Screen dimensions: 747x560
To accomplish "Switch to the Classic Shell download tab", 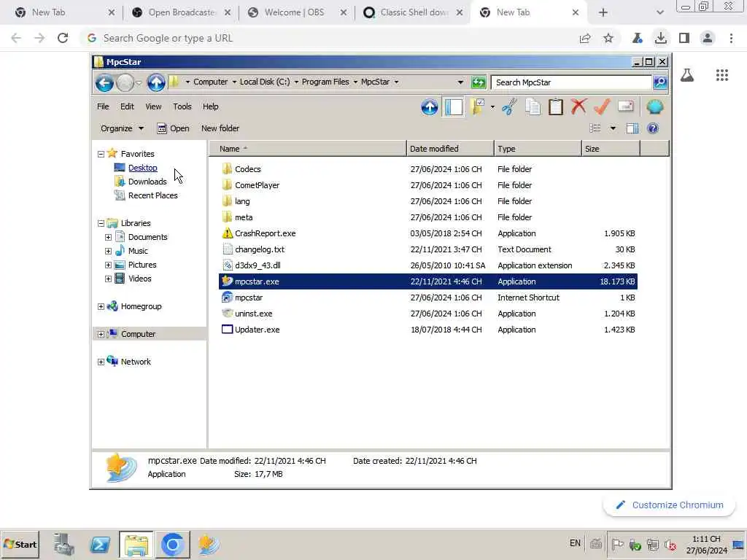I will tap(413, 12).
